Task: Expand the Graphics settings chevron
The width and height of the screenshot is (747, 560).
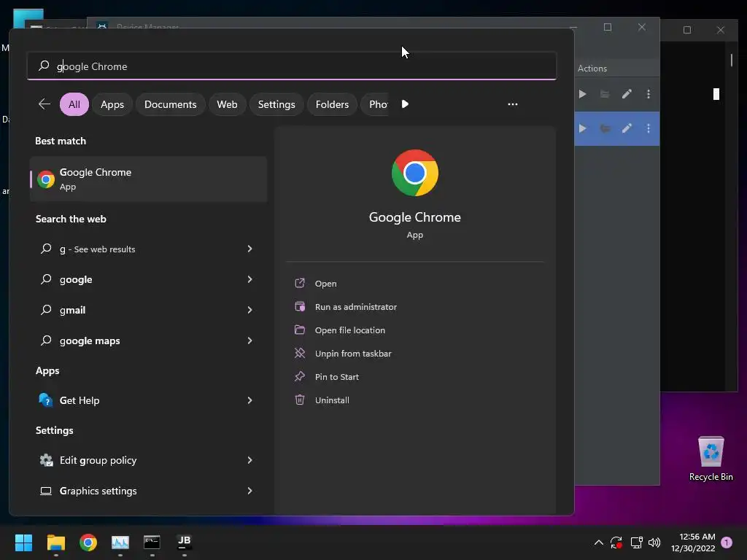Action: coord(249,491)
